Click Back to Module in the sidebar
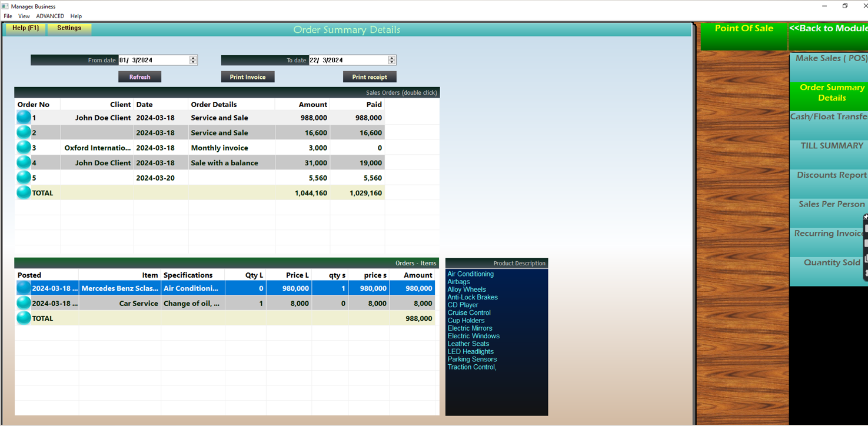868x426 pixels. click(x=830, y=28)
